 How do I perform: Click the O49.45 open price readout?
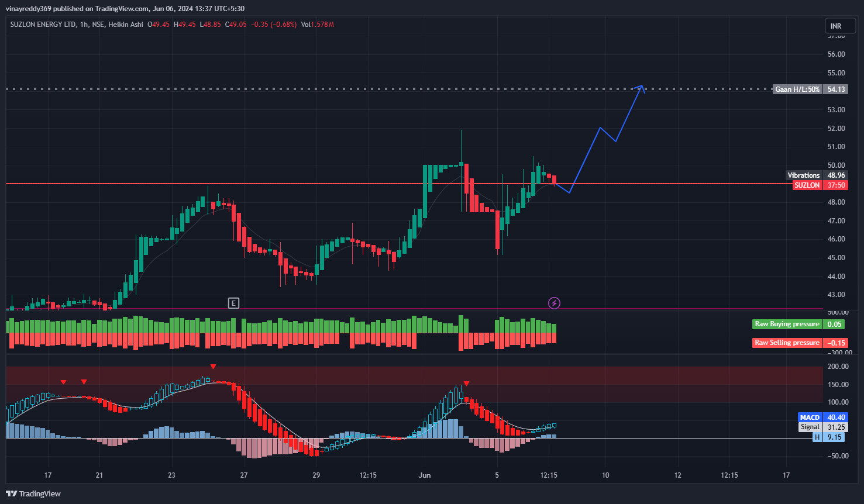(159, 25)
